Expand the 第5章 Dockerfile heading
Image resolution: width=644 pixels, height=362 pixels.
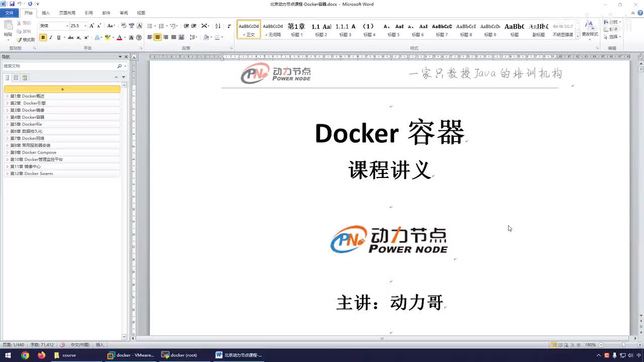coord(7,124)
